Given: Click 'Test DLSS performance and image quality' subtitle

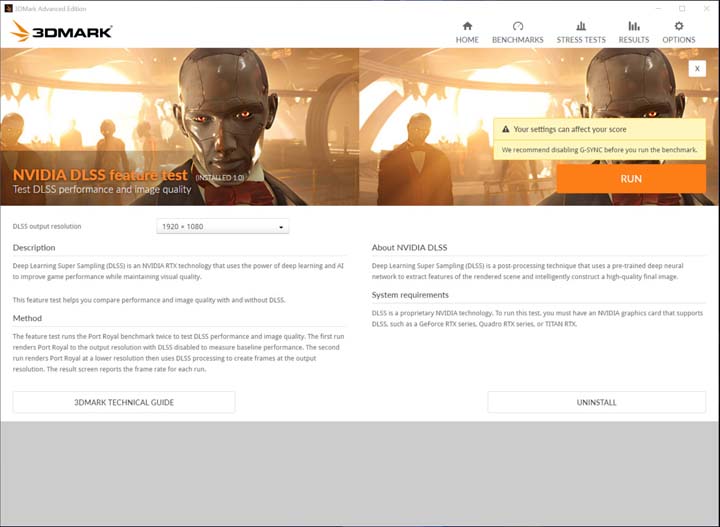Looking at the screenshot, I should click(x=102, y=189).
